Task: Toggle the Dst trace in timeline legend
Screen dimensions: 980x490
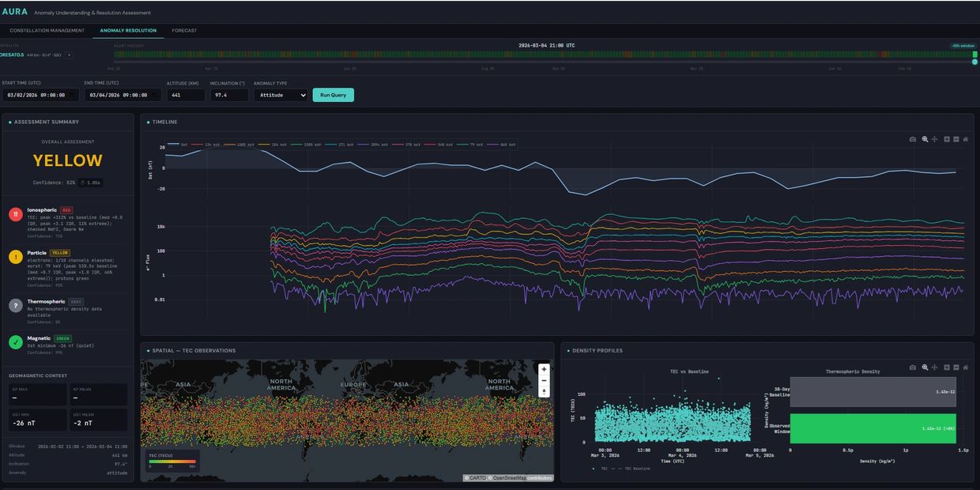Action: [x=178, y=145]
